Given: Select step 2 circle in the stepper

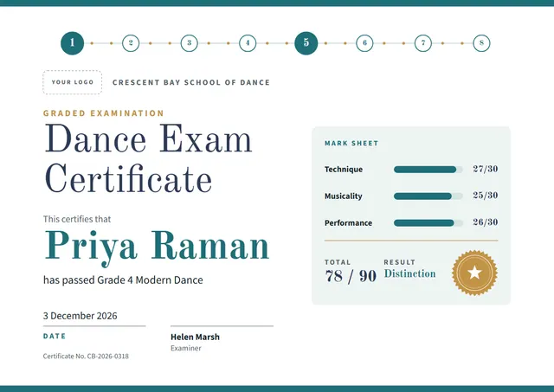Looking at the screenshot, I should pyautogui.click(x=131, y=43).
